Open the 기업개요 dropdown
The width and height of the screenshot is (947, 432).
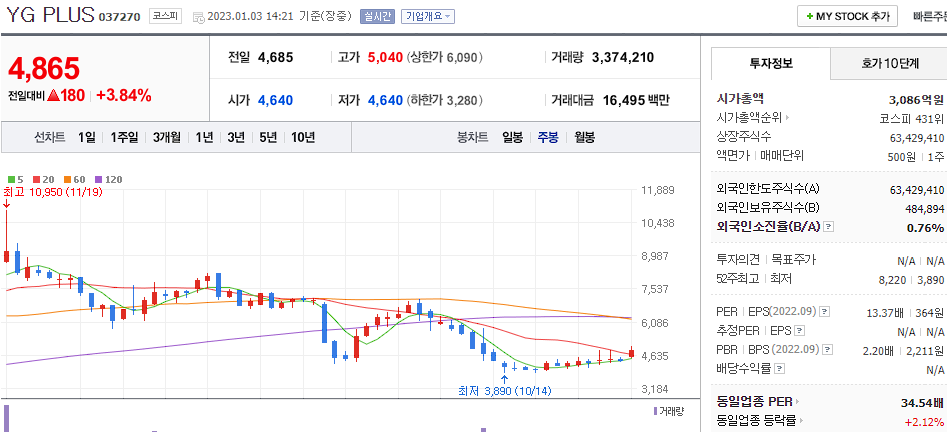tap(428, 17)
